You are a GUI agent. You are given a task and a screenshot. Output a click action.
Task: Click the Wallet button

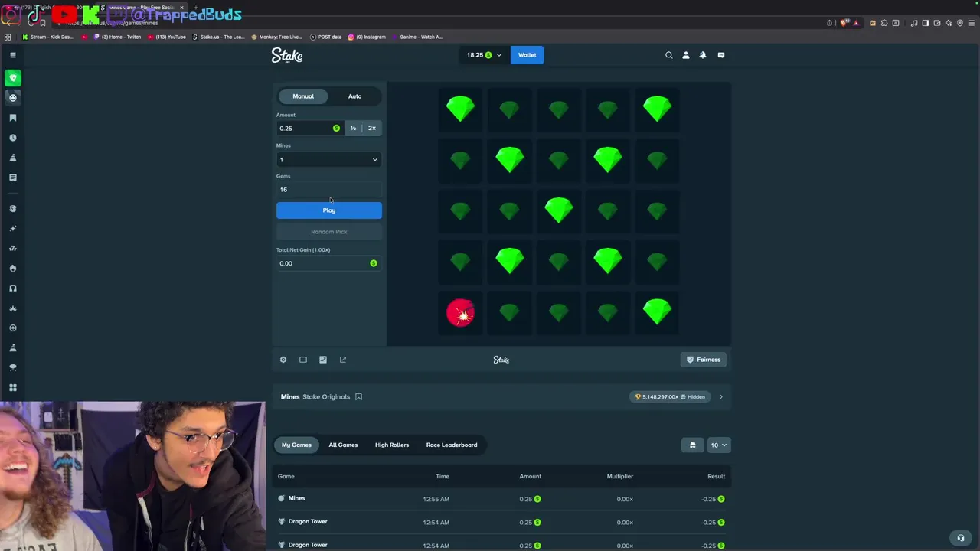click(528, 55)
